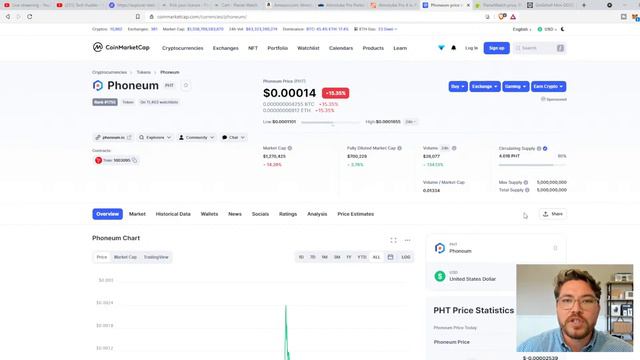Click the converter swap icon near Phoneum
The image size is (640, 360).
(555, 248)
